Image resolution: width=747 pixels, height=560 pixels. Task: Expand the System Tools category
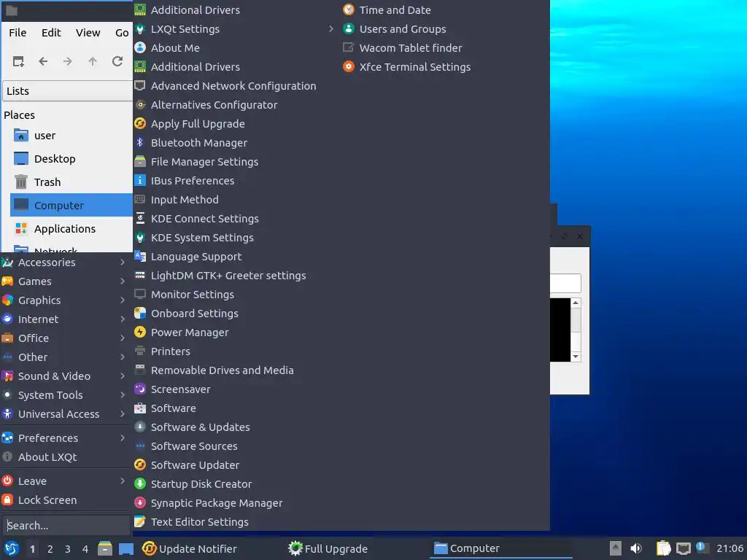pos(65,394)
